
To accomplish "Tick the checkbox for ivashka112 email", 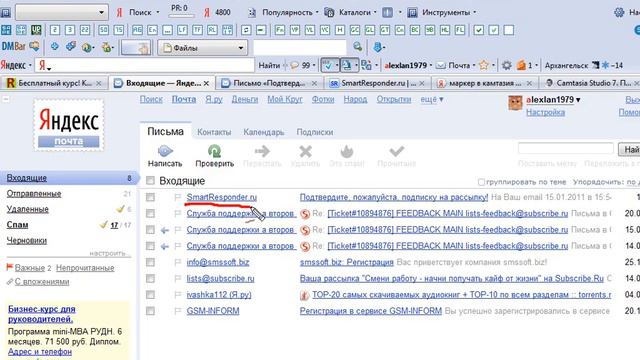I will pos(151,295).
